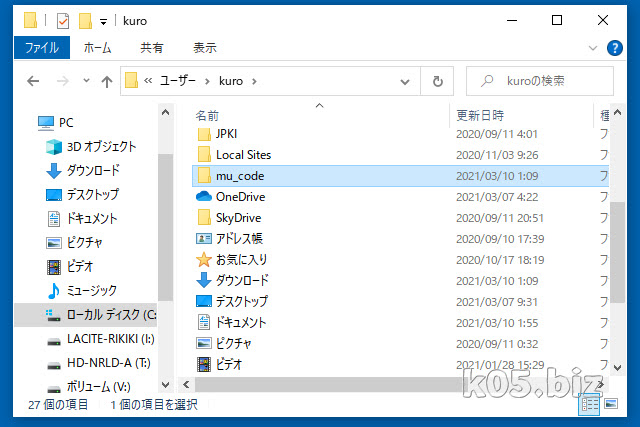
Task: Go back with the left arrow button
Action: [33, 81]
